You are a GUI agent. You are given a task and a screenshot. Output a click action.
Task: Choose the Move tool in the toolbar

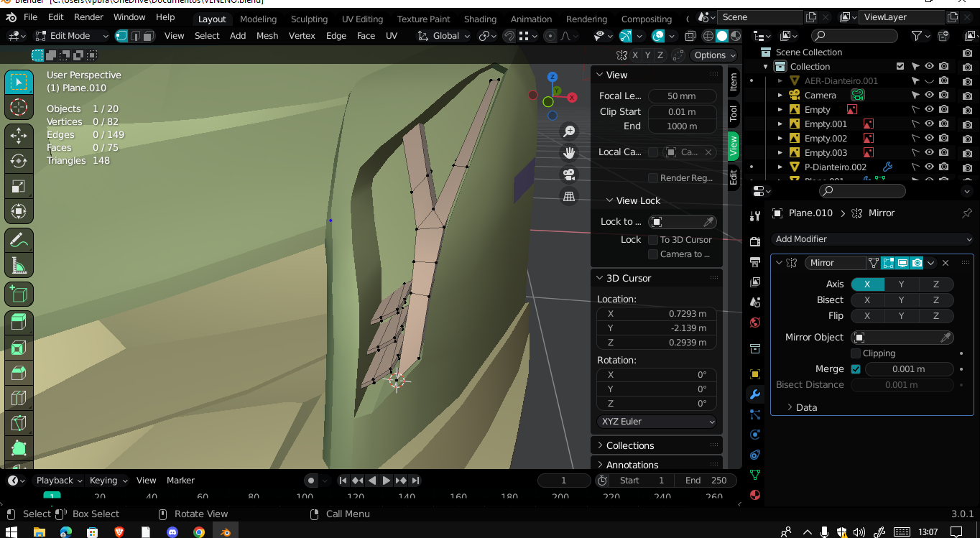coord(19,135)
